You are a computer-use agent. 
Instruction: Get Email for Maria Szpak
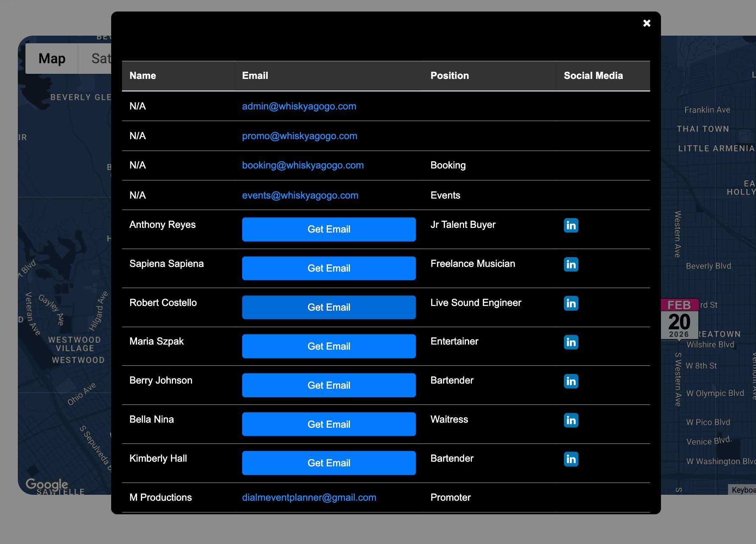coord(329,346)
